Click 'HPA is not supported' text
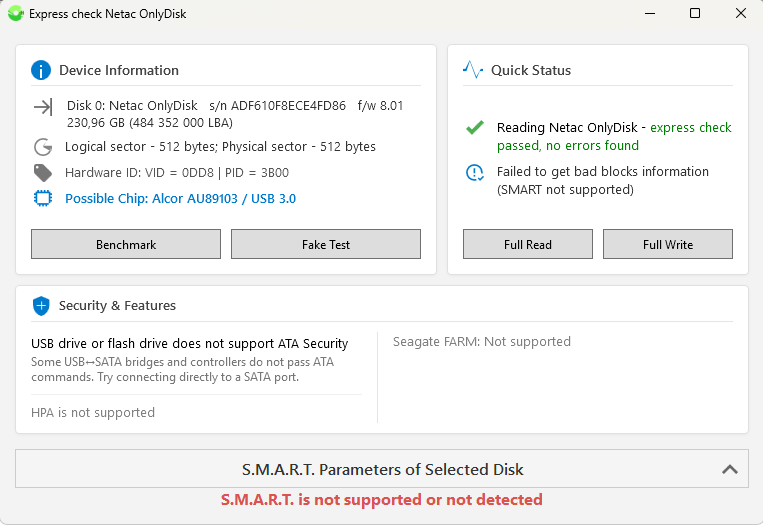 tap(93, 413)
